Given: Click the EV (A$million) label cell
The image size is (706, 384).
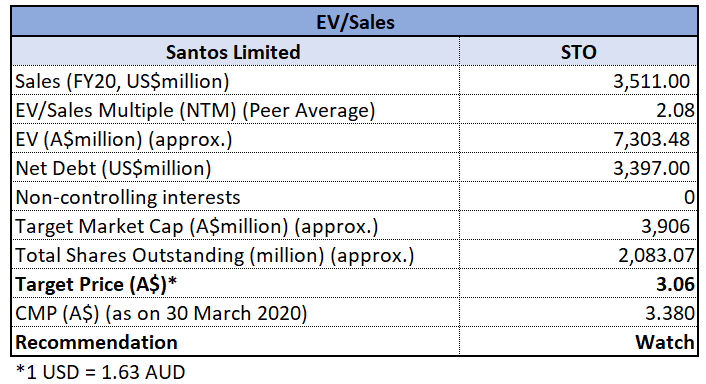Looking at the screenshot, I should 235,139.
